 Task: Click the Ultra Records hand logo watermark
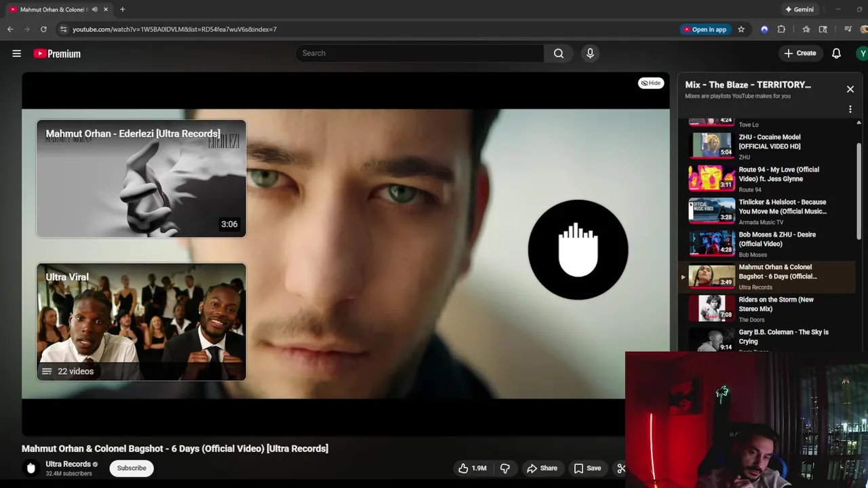[578, 249]
